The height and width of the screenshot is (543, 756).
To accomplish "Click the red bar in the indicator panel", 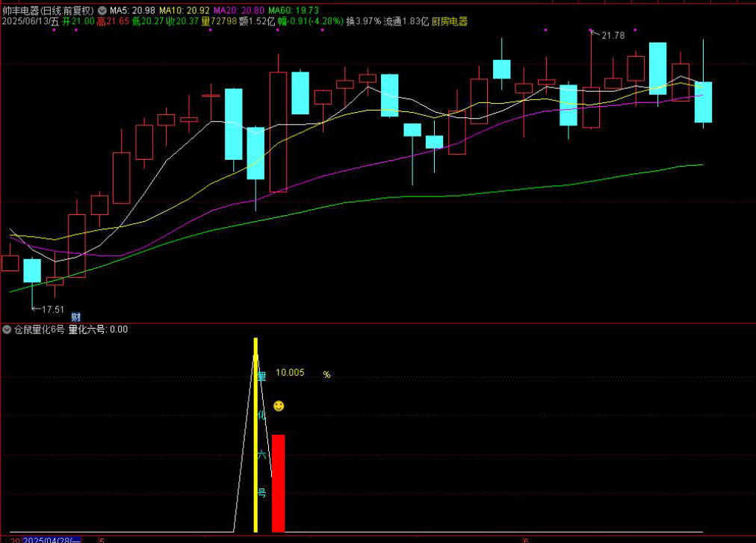I will tap(278, 483).
